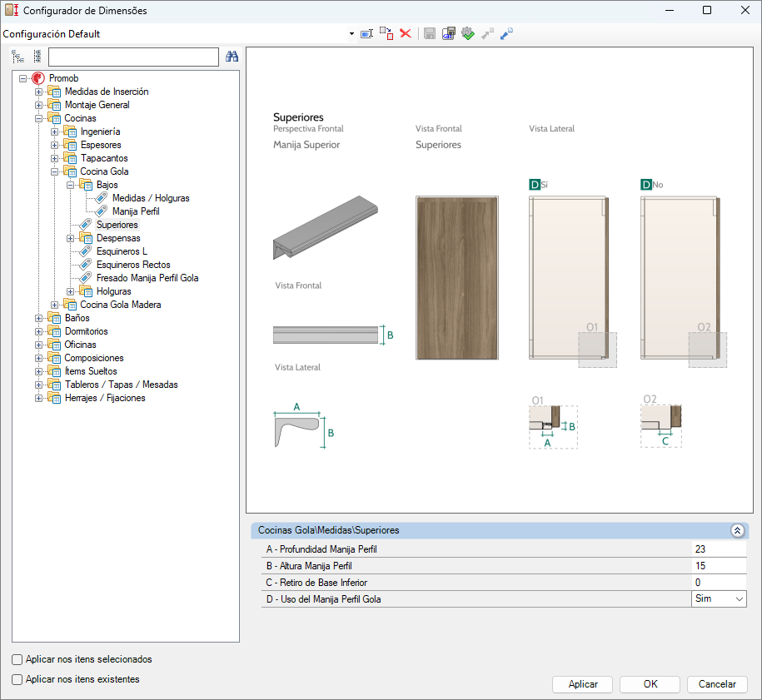Click the expand-all tree icon
762x700 pixels.
tap(18, 57)
